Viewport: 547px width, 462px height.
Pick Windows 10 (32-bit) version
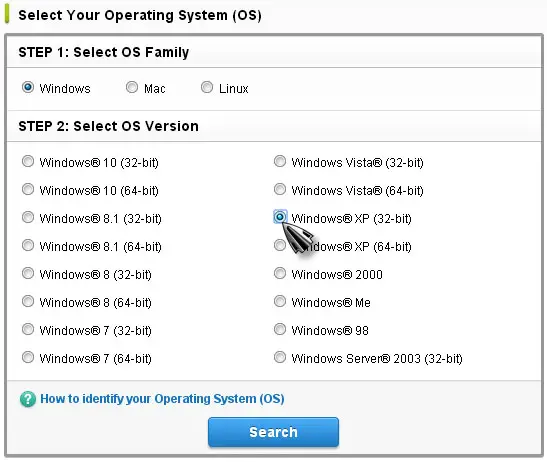click(28, 161)
